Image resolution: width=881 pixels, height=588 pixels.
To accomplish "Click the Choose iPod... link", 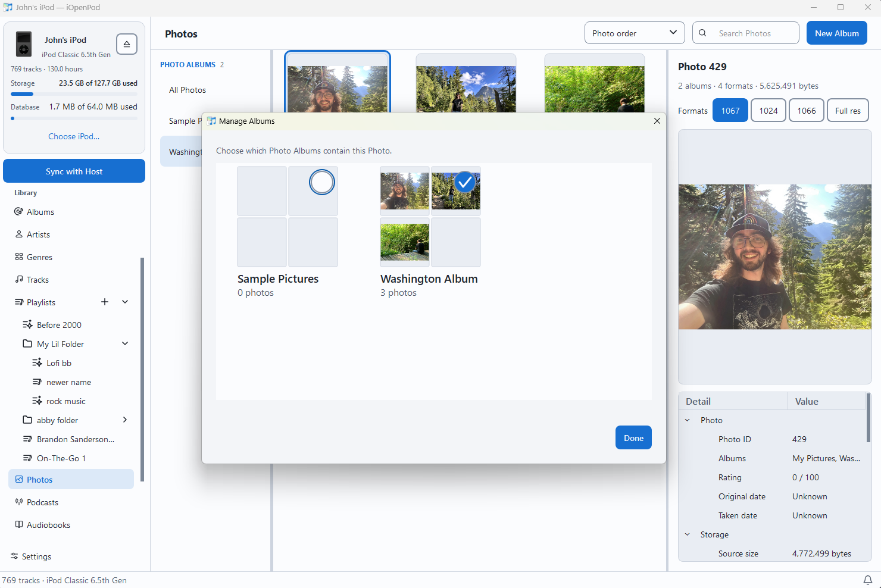I will pos(74,136).
